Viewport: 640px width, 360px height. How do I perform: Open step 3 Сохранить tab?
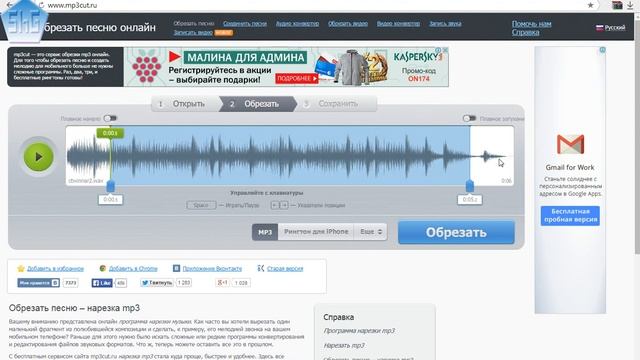336,104
